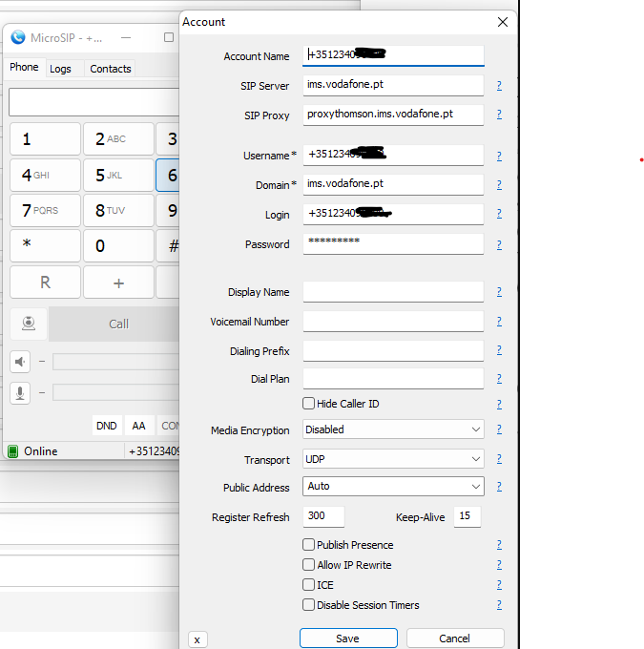This screenshot has height=649, width=644.
Task: Open the Public Address dropdown
Action: tap(393, 487)
